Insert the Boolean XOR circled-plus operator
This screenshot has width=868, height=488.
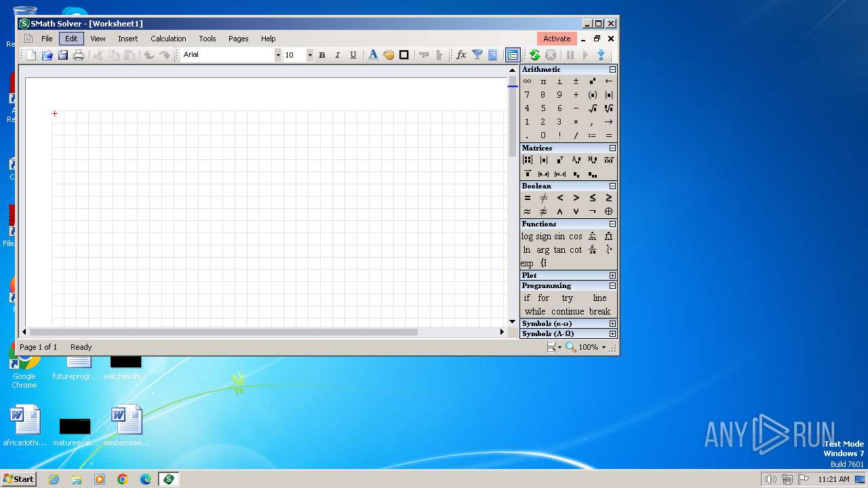pos(608,211)
